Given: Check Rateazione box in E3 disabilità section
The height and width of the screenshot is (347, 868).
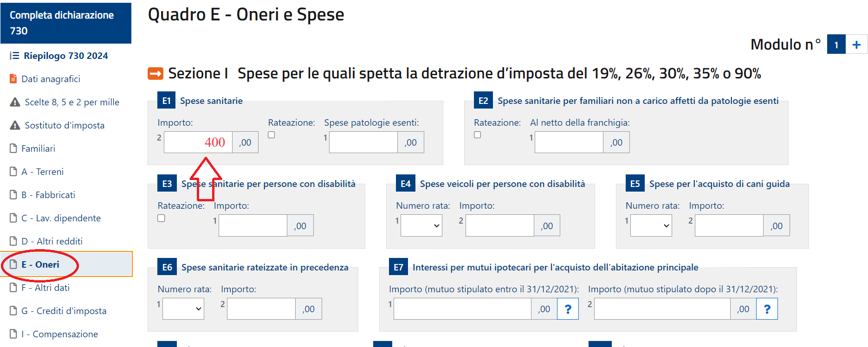Looking at the screenshot, I should coord(161,218).
